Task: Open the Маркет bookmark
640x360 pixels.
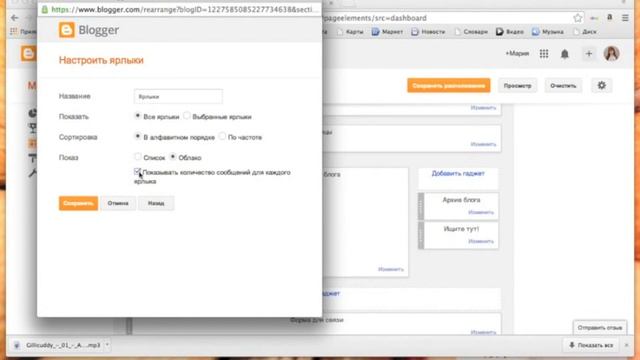Action: [387, 32]
